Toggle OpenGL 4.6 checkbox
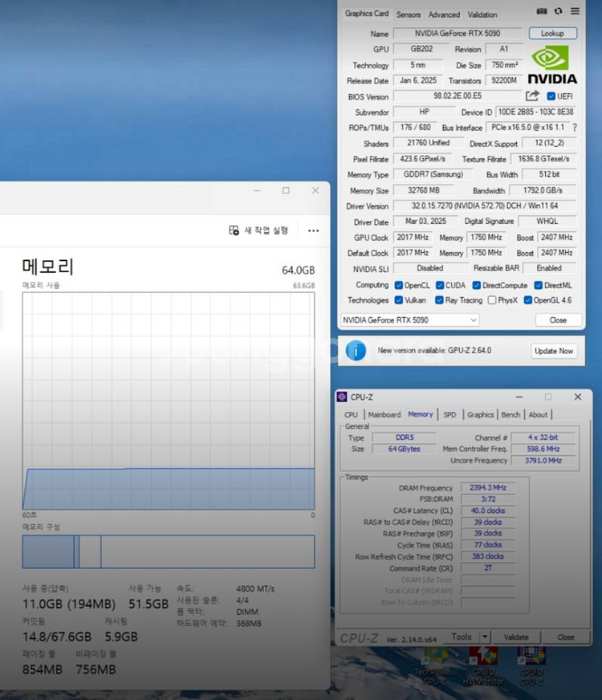 (528, 300)
